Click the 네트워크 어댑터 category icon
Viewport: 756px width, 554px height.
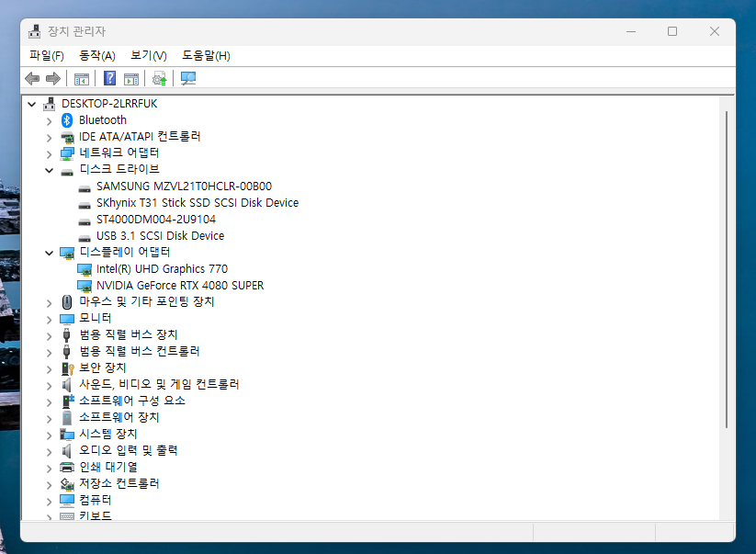tap(67, 153)
